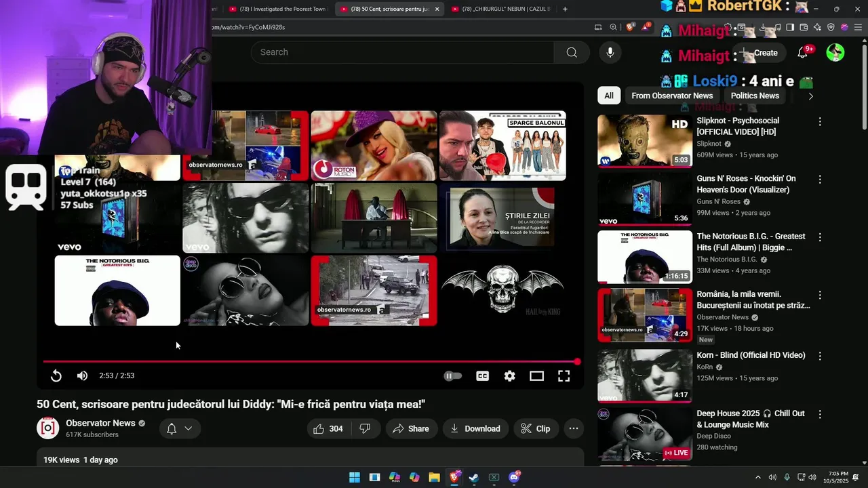This screenshot has height=488, width=868.
Task: Open browser media control music note
Action: [778, 27]
